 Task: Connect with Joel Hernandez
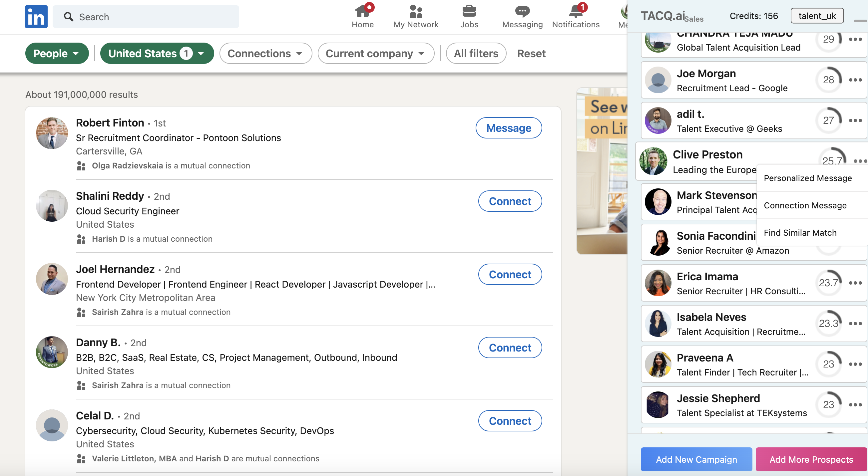point(510,274)
